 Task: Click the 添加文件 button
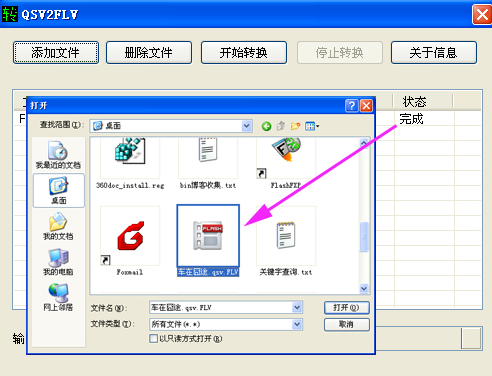[56, 53]
